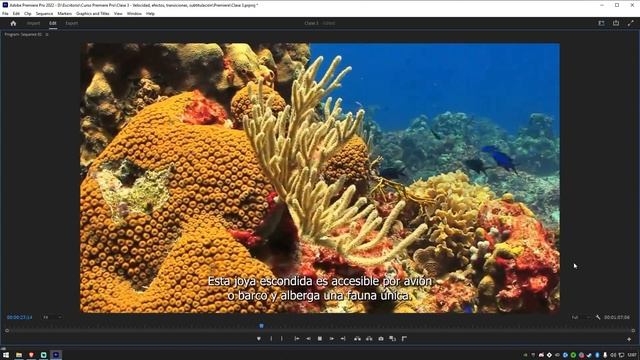This screenshot has height=360, width=640.
Task: Click the Mark Out button
Action: 282,339
